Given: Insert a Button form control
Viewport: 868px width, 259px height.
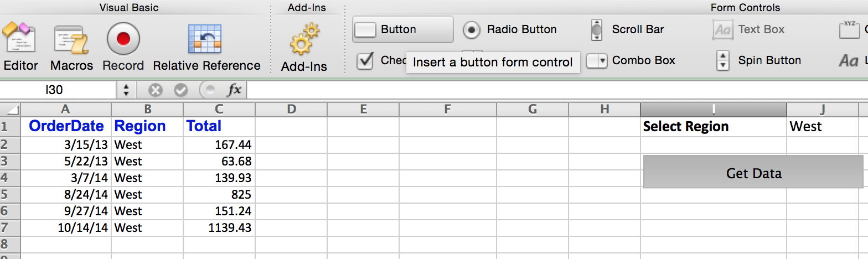Looking at the screenshot, I should [x=402, y=29].
